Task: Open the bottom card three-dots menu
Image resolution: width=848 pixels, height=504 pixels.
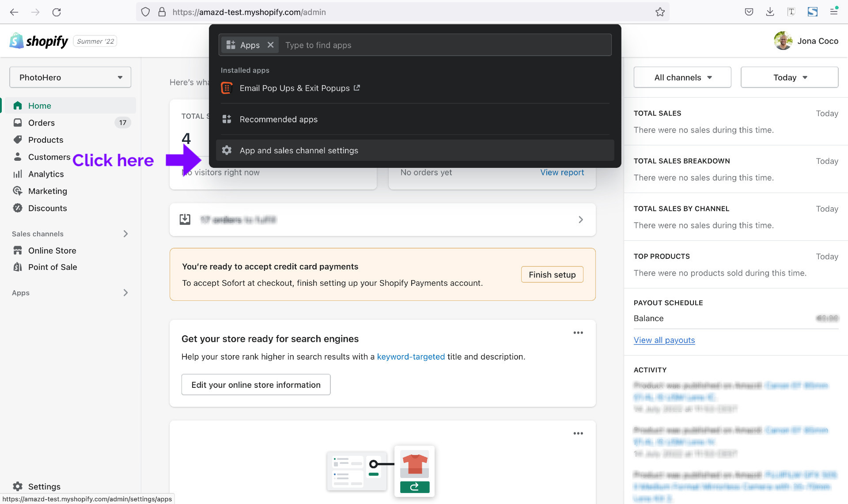Action: coord(578,433)
